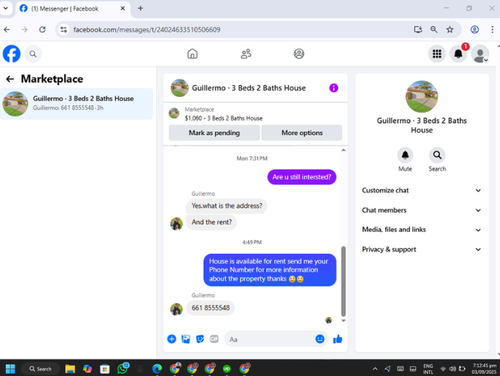
Task: Expand the Chat members section
Action: (422, 210)
